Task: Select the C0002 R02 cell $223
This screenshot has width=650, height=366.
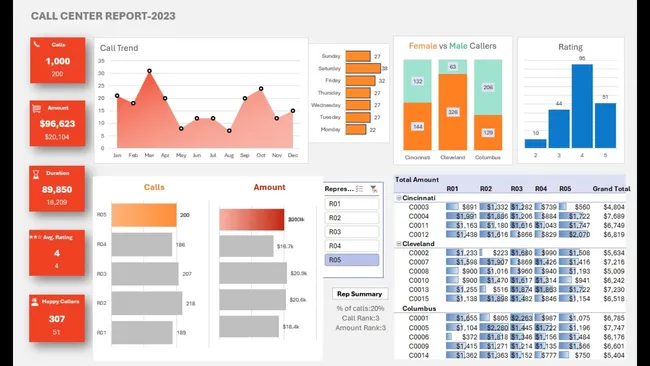Action: point(494,252)
